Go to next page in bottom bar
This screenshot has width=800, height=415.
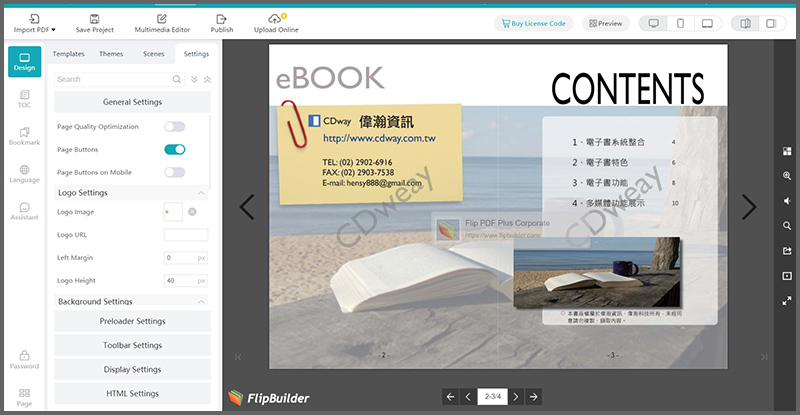[516, 397]
